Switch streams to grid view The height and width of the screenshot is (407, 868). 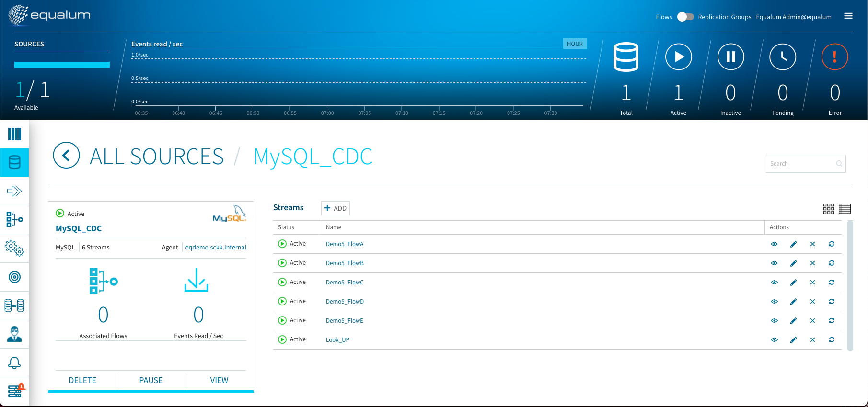click(x=829, y=208)
